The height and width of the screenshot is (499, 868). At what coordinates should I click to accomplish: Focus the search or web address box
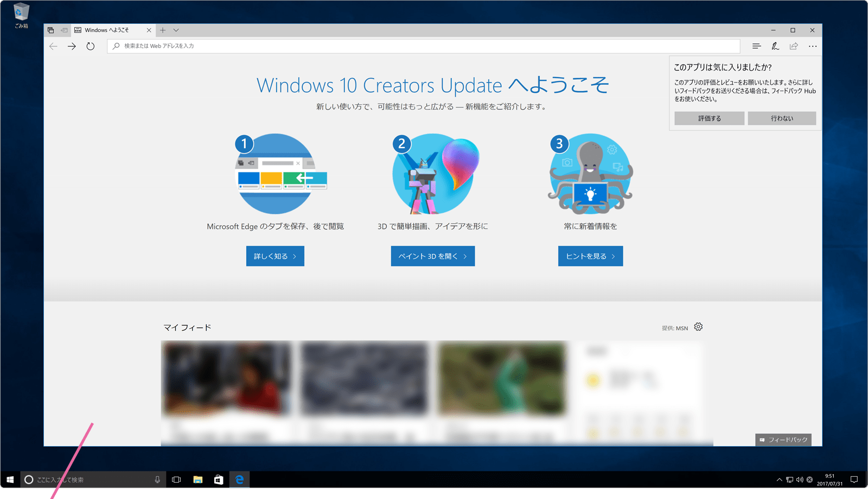point(424,46)
